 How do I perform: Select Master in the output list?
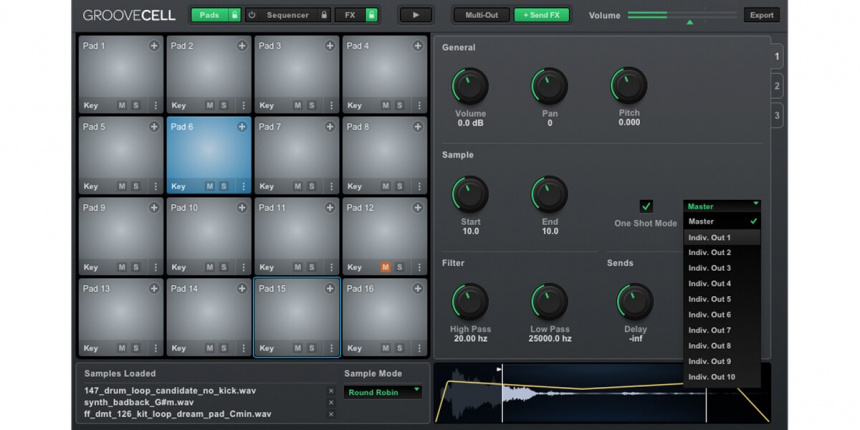(x=722, y=222)
